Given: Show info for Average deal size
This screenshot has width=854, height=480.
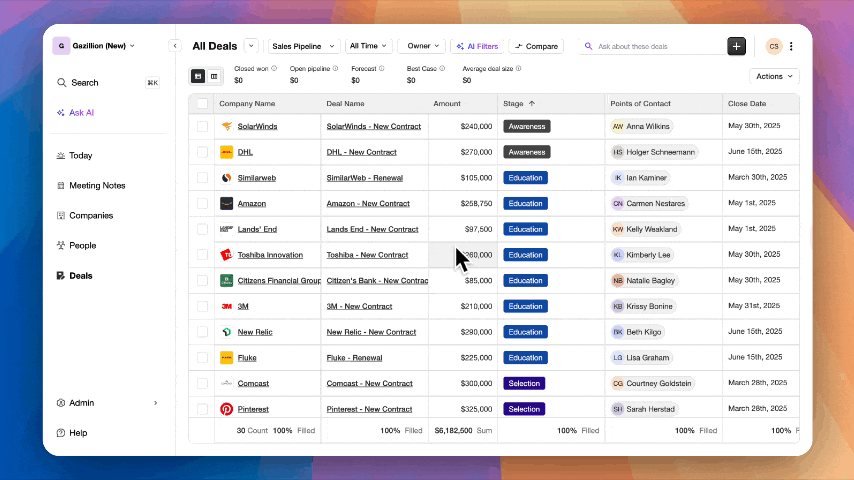Looking at the screenshot, I should tap(518, 69).
